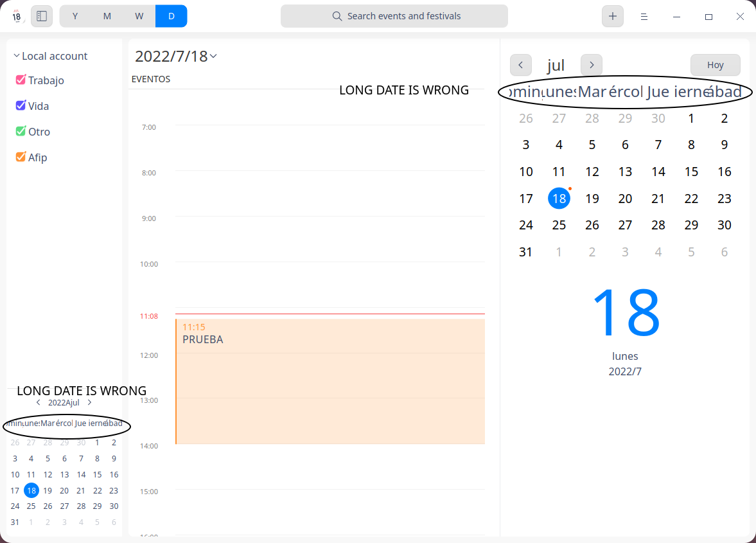Click the 14:00 time slot label

[148, 446]
